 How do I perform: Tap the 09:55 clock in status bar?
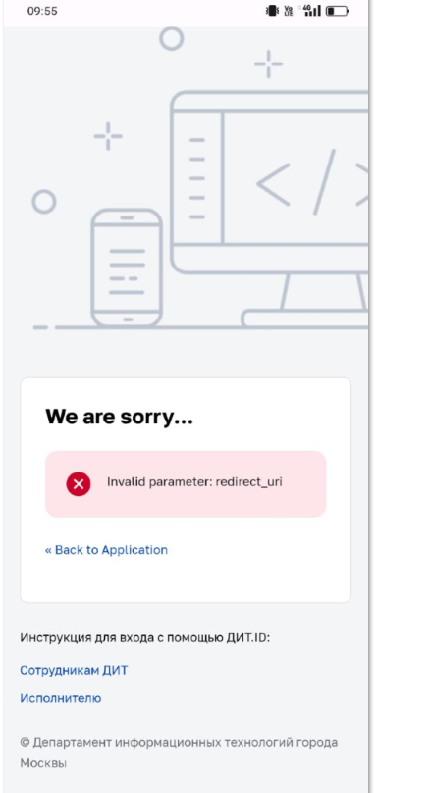(x=42, y=11)
